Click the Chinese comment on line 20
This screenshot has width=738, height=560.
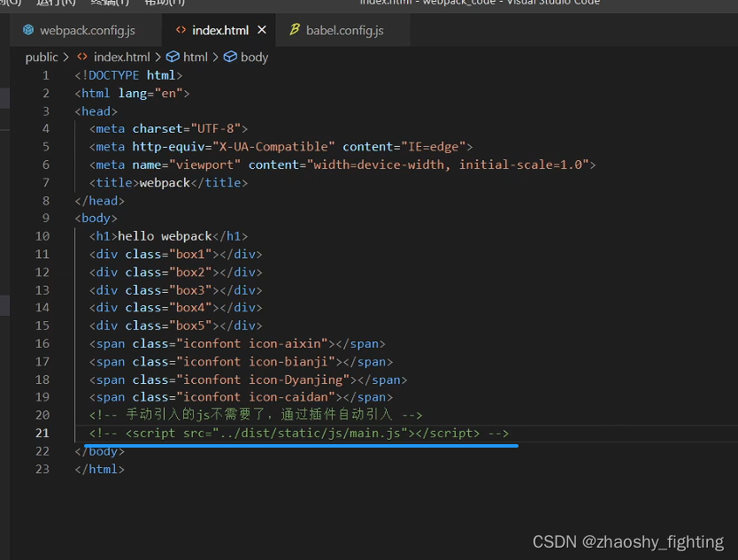256,415
